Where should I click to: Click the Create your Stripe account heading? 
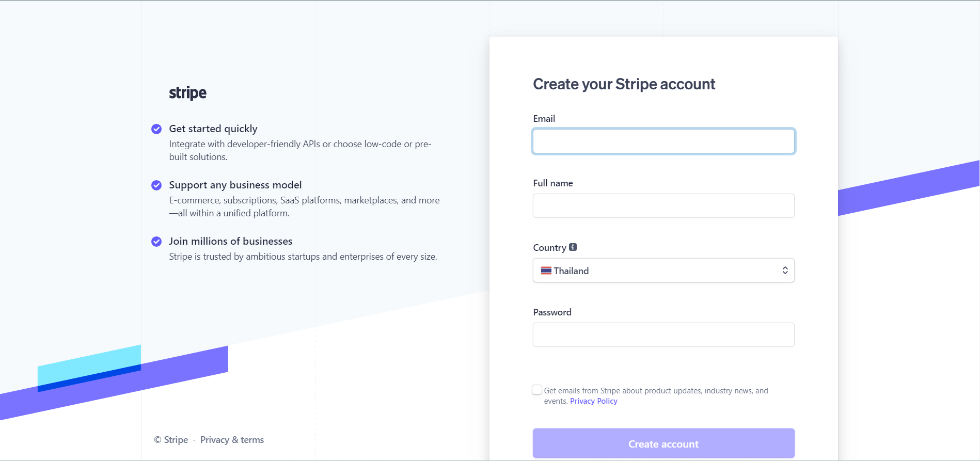tap(624, 84)
